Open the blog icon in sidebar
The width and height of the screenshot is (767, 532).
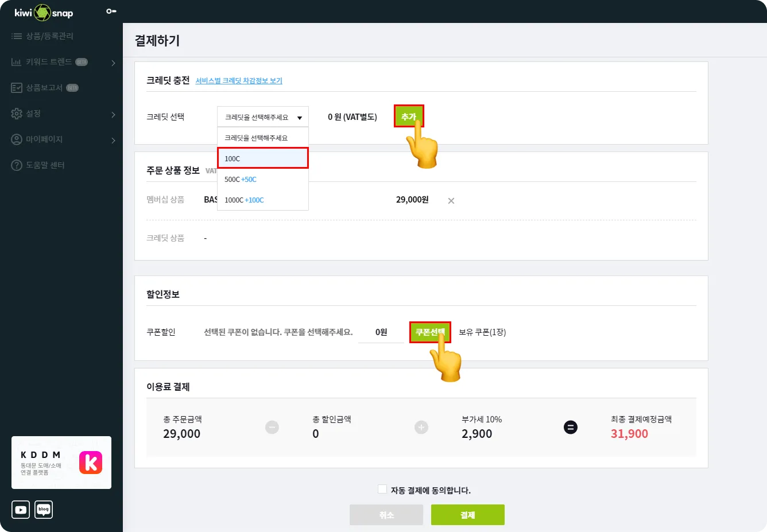pyautogui.click(x=44, y=509)
